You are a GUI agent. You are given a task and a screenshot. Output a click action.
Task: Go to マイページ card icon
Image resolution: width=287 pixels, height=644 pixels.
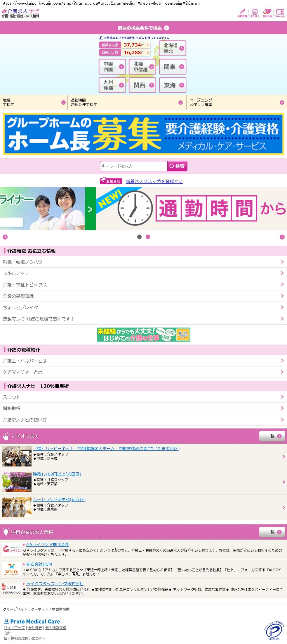point(280,13)
